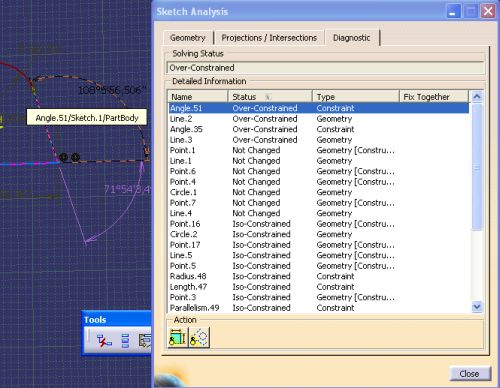Select the Point.1 row
The image size is (500, 388).
[x=318, y=150]
